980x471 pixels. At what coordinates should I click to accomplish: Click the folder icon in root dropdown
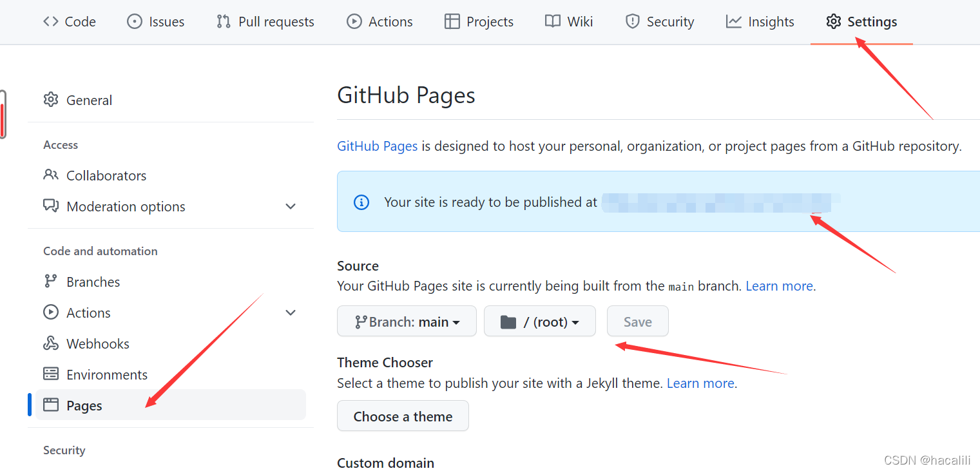[x=508, y=322]
